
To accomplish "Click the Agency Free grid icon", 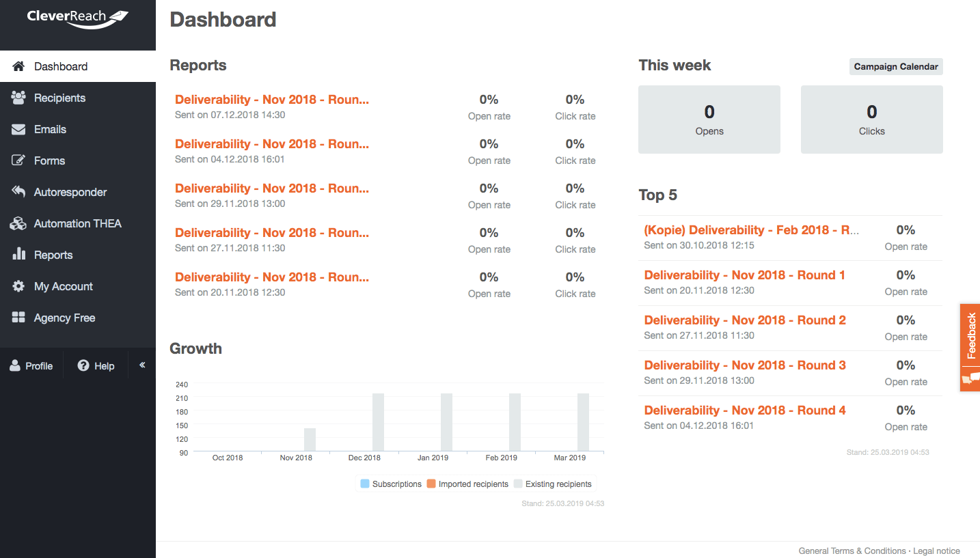I will pyautogui.click(x=18, y=318).
